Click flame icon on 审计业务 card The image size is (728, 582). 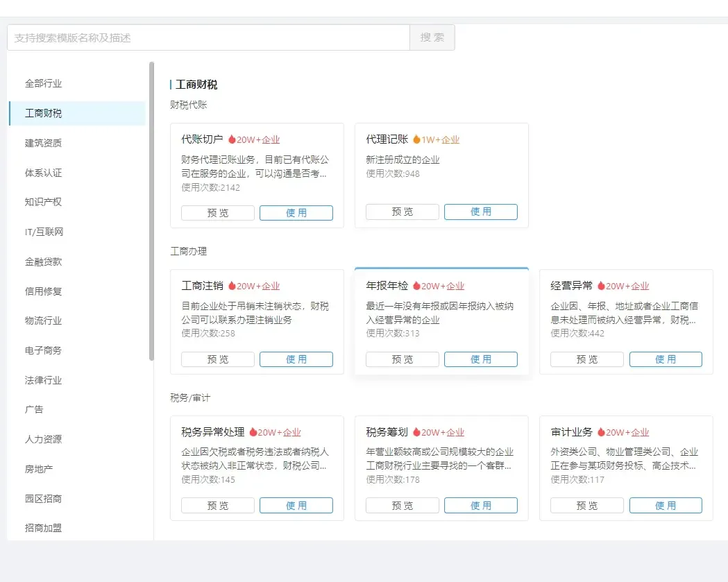601,432
